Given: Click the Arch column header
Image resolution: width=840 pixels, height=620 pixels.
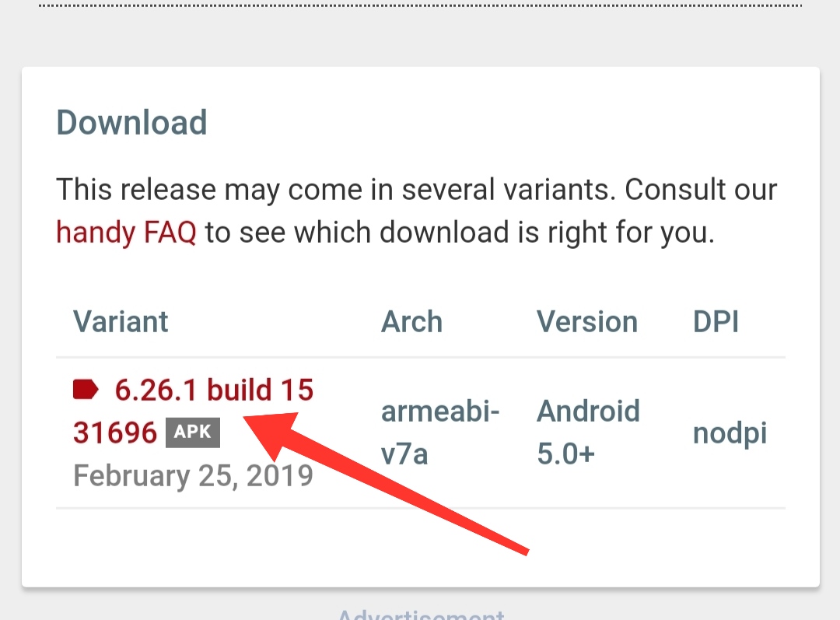Looking at the screenshot, I should pos(411,322).
